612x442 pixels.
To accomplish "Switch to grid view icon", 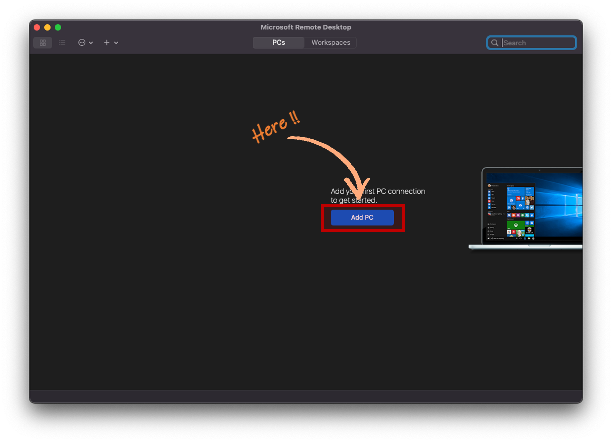I will pyautogui.click(x=43, y=43).
